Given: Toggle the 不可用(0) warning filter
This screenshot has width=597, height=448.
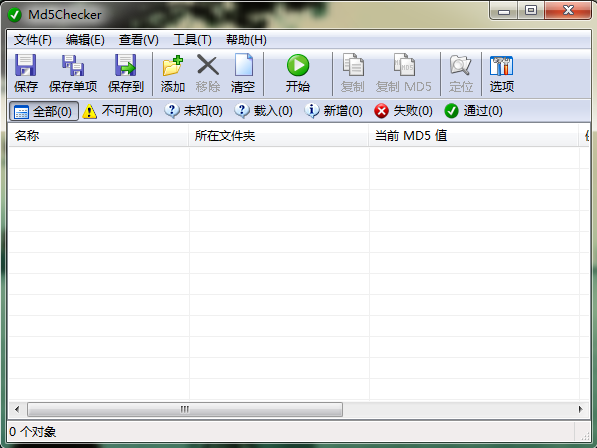Looking at the screenshot, I should [x=117, y=111].
